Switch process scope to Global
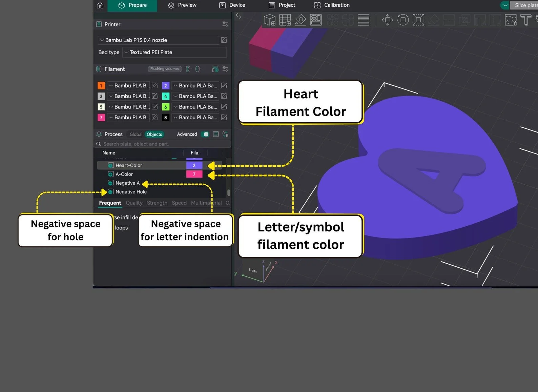 [136, 135]
